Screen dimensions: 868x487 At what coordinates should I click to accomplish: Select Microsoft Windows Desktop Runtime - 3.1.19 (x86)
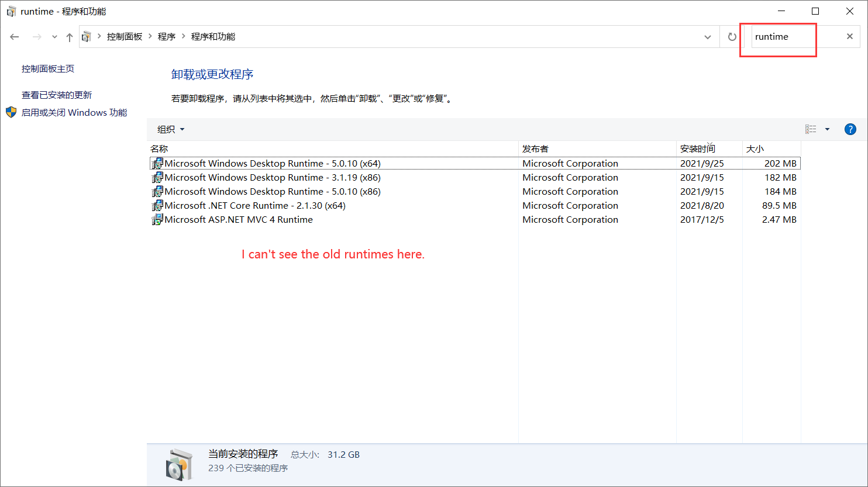pos(474,178)
